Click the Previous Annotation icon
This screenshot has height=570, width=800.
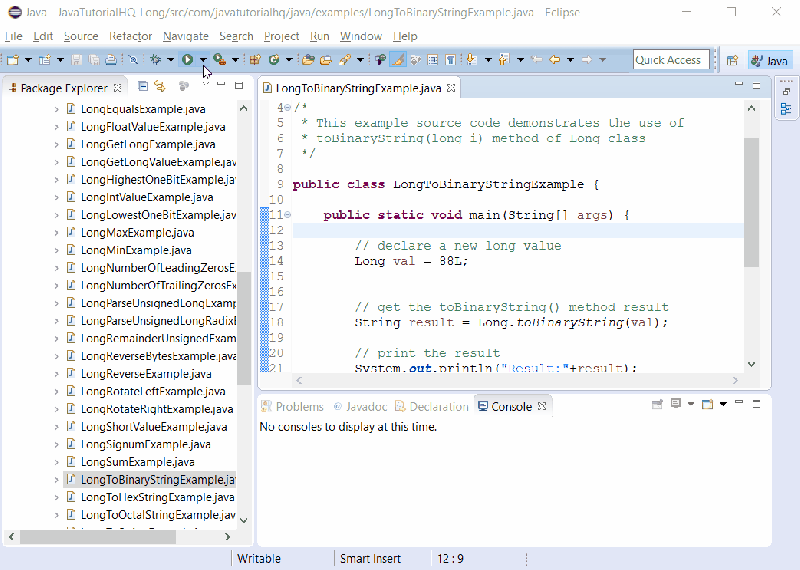(504, 60)
